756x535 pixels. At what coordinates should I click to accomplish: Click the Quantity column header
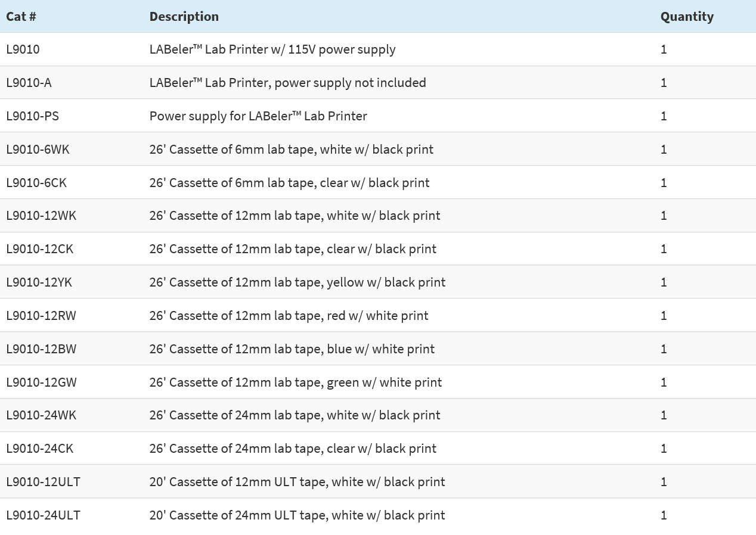(x=687, y=17)
